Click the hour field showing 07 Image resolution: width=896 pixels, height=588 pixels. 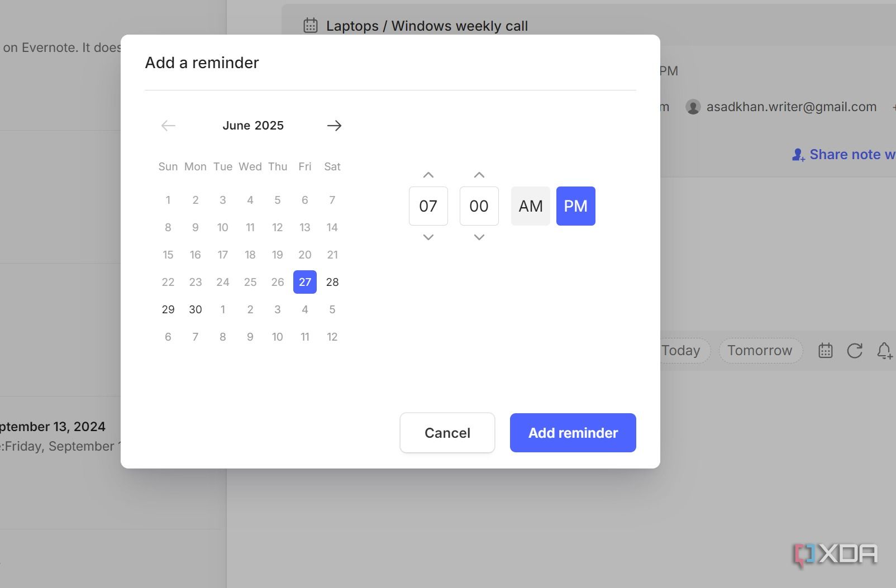tap(428, 206)
